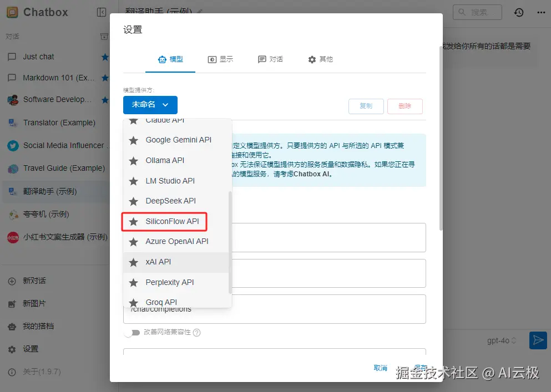Click the settings dialog scrollbar

point(441,138)
